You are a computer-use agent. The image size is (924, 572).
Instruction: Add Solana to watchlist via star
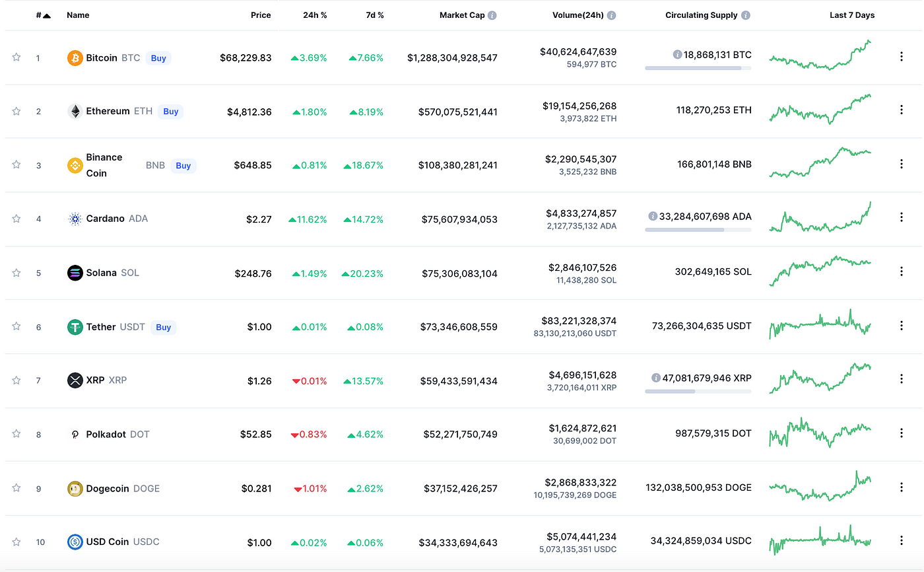coord(16,272)
